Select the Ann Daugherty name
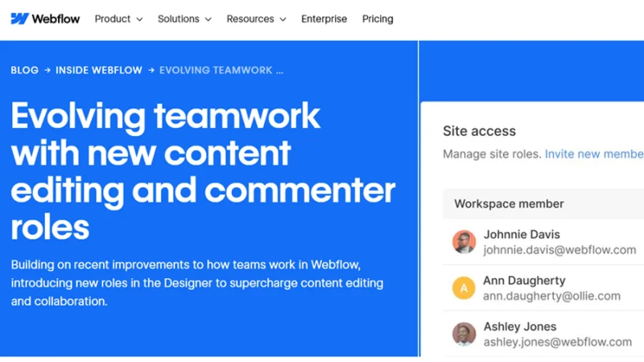 point(525,281)
